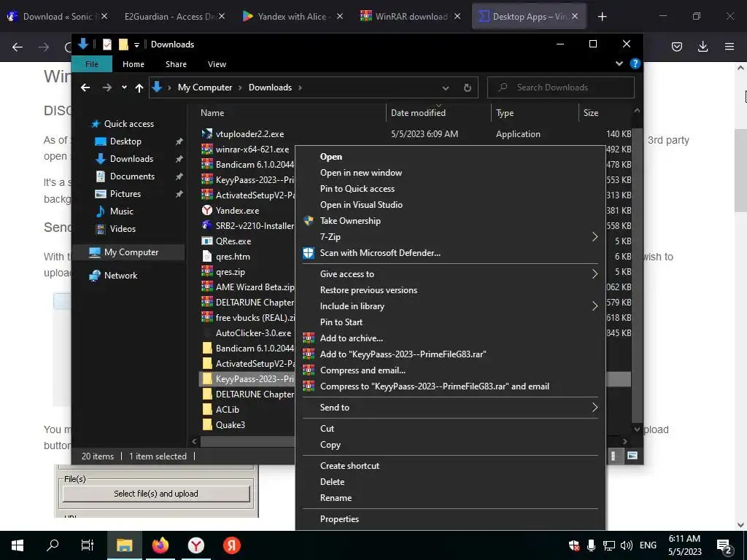Viewport: 747px width, 560px height.
Task: Sort files by Type column
Action: (x=505, y=113)
